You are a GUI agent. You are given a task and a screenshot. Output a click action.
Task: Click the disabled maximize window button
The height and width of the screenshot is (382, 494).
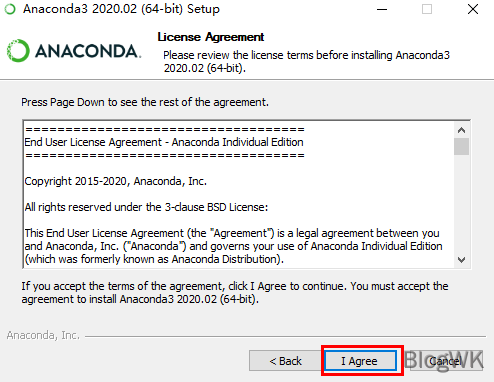427,9
